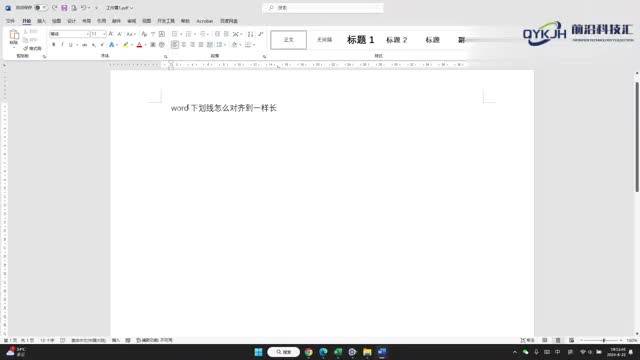Viewport: 640px width, 360px height.
Task: Click the Paste clipboard icon
Action: pos(14,35)
